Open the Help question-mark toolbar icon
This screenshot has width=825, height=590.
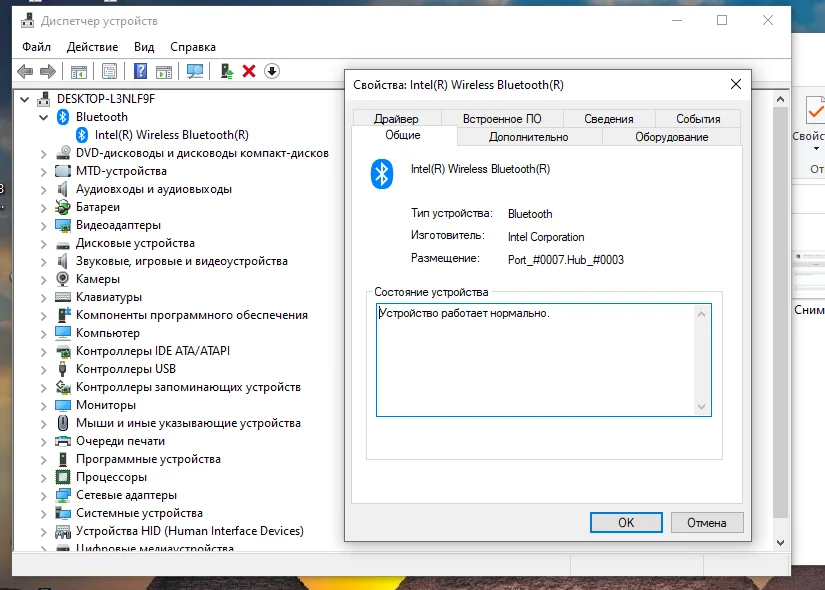tap(140, 71)
